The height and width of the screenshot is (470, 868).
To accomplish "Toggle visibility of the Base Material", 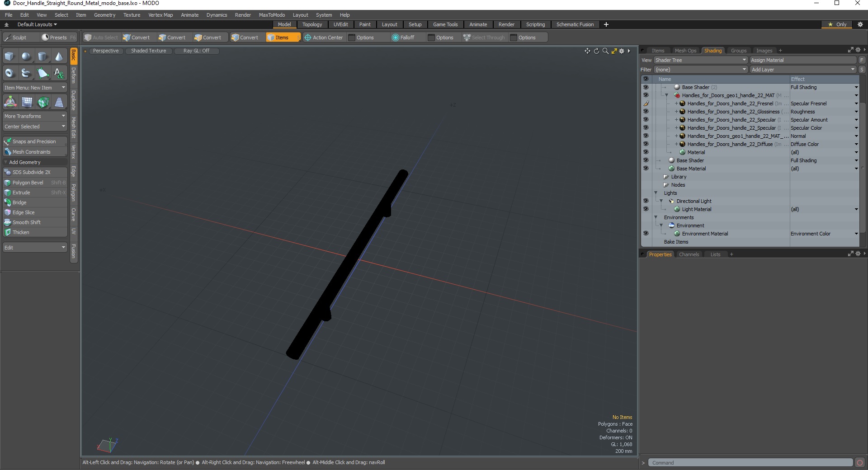I will (646, 169).
